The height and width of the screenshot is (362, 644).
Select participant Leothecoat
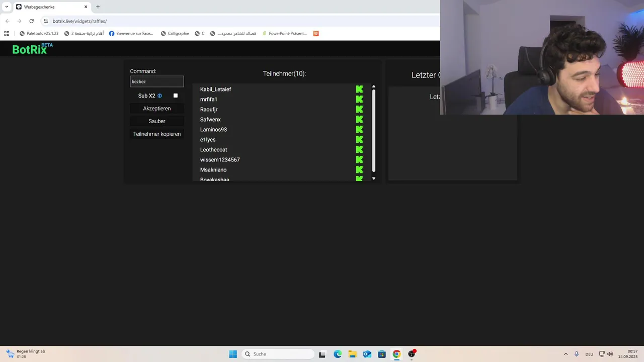[x=214, y=149]
